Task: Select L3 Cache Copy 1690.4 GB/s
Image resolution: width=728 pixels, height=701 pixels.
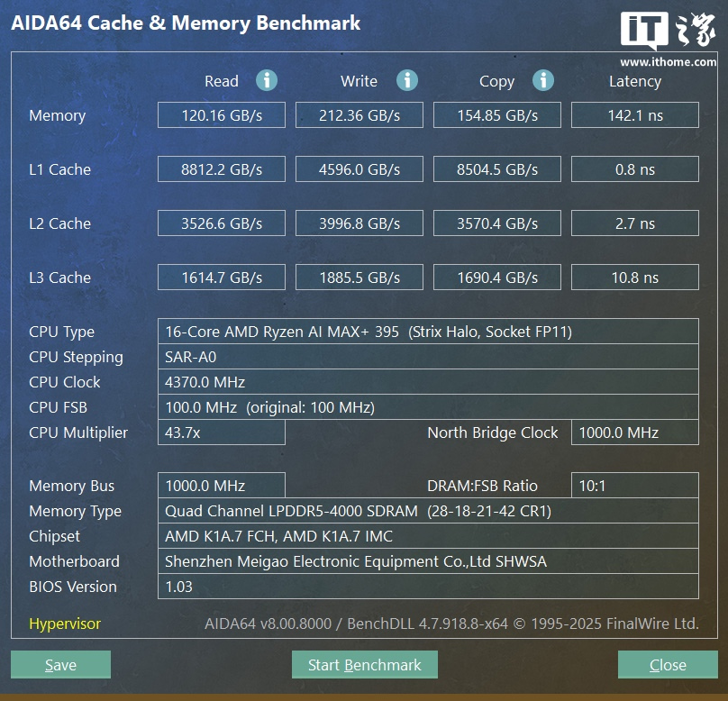Action: (x=497, y=278)
